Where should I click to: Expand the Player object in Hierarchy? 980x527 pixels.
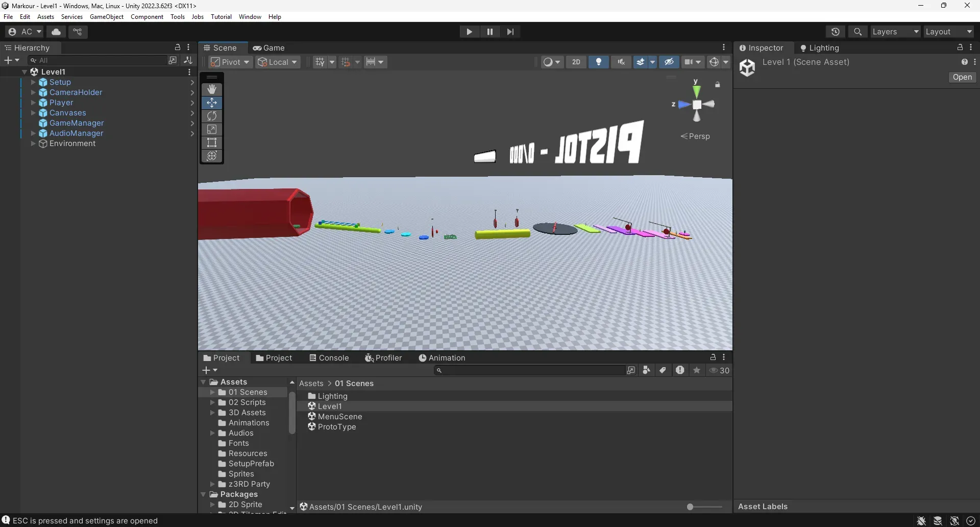(33, 103)
